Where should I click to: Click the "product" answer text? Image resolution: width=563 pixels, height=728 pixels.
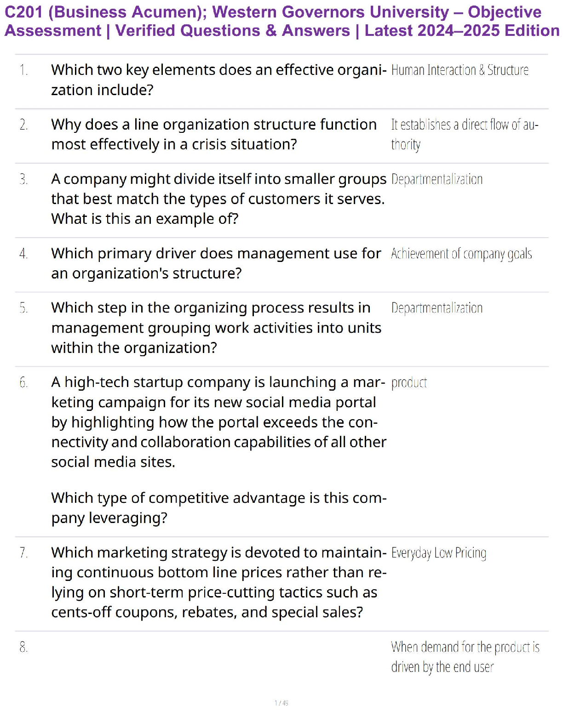(409, 383)
